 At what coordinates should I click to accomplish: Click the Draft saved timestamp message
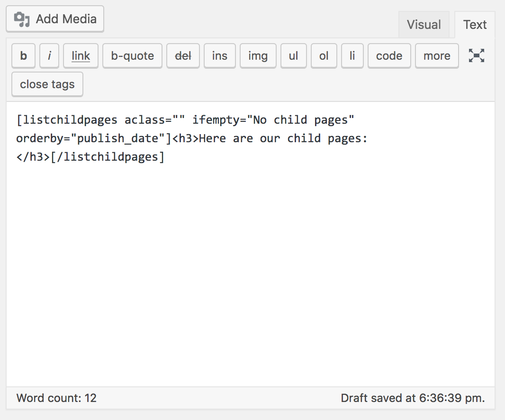(x=413, y=398)
